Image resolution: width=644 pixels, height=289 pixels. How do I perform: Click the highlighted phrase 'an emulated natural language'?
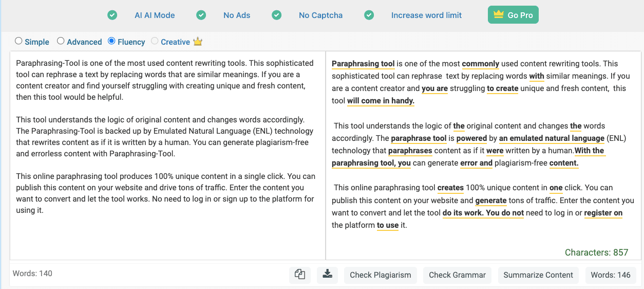pyautogui.click(x=552, y=138)
